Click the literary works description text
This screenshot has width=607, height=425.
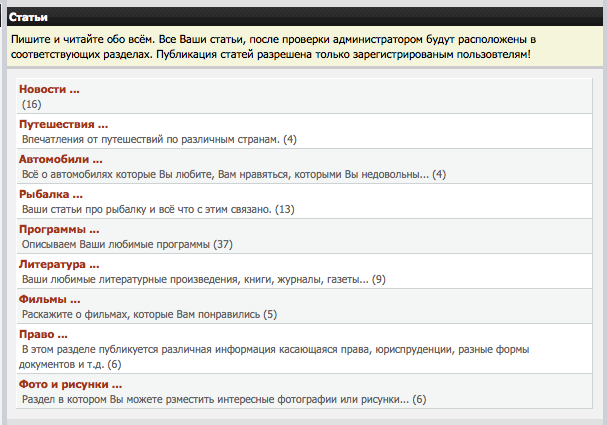(203, 279)
